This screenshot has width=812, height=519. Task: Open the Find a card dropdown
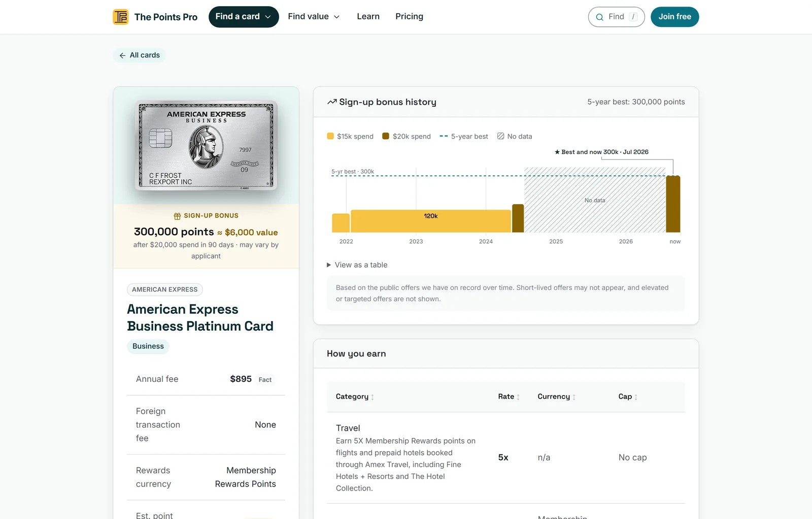pos(244,17)
